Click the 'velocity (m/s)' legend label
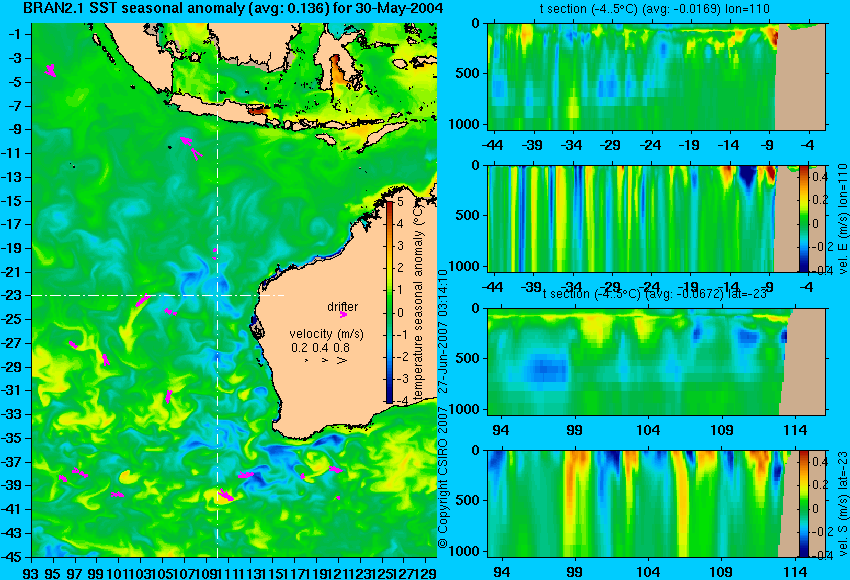The image size is (850, 580). coord(326,333)
